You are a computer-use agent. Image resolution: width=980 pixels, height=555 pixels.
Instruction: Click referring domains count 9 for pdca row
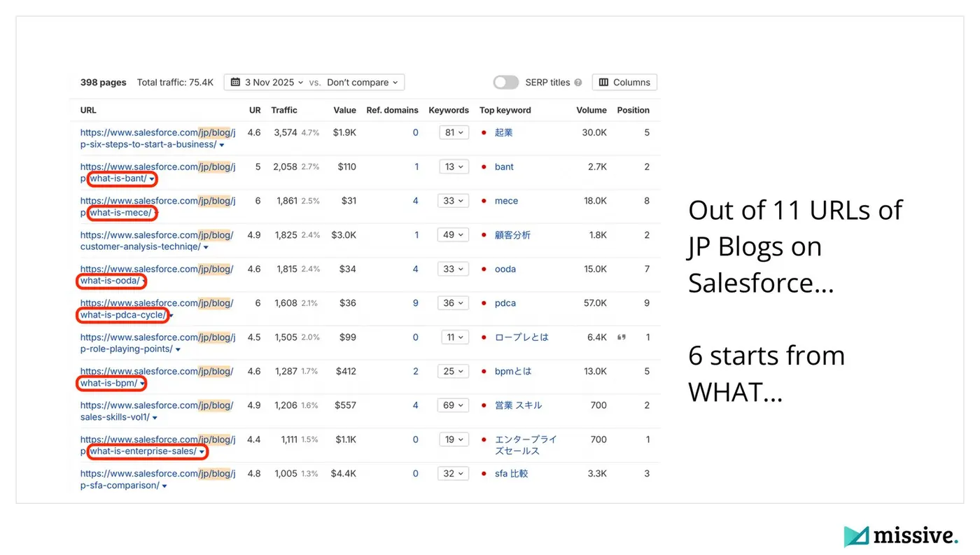point(416,303)
